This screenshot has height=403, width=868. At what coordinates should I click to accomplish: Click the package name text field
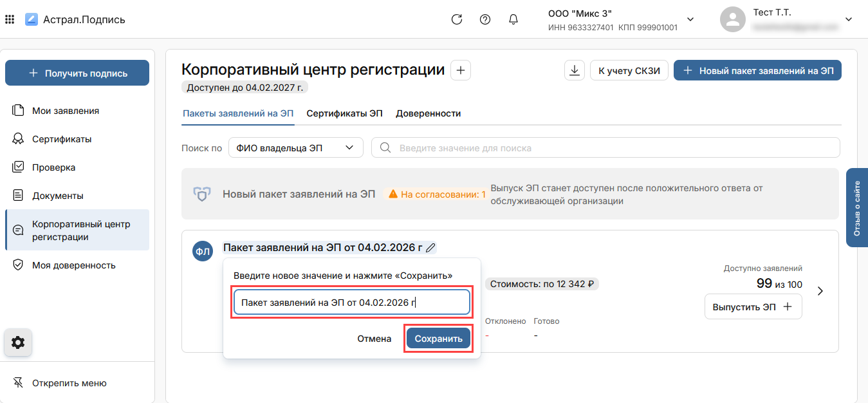351,303
